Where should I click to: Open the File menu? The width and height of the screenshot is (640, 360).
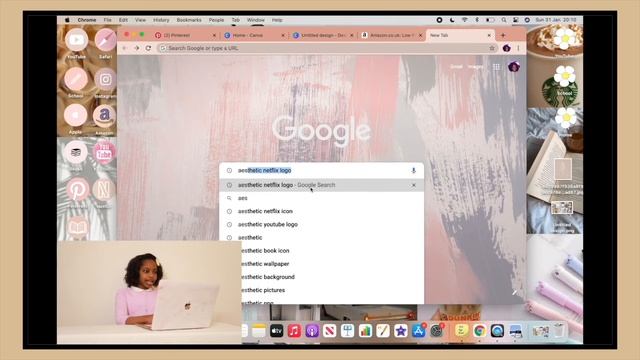pos(107,20)
